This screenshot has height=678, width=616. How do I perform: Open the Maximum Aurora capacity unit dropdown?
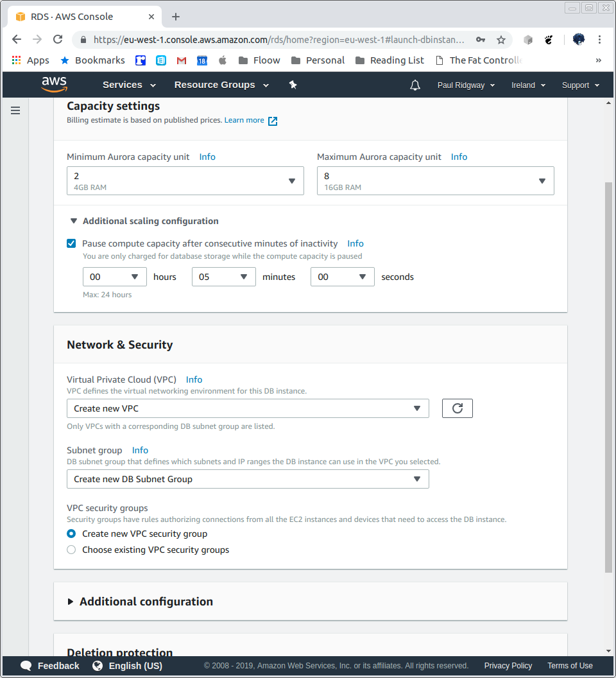tap(435, 180)
